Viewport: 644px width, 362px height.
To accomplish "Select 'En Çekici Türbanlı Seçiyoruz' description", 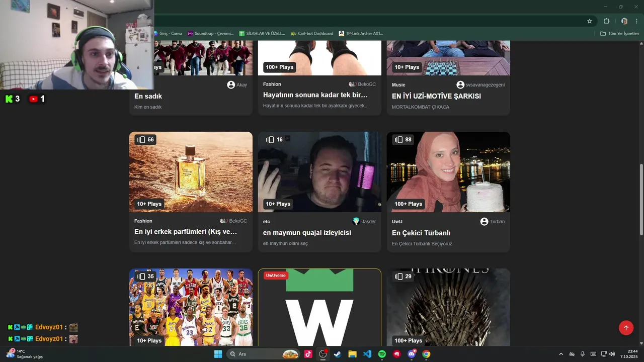I will [x=422, y=244].
